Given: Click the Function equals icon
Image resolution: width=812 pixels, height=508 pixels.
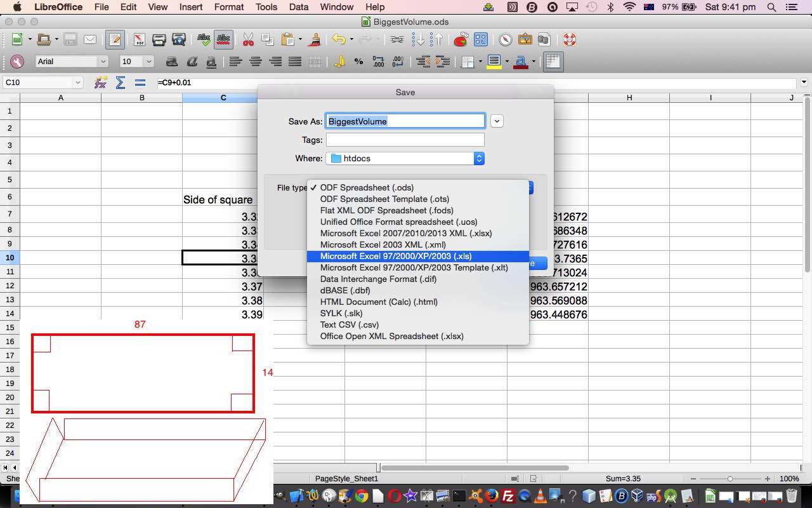Looking at the screenshot, I should (x=140, y=83).
